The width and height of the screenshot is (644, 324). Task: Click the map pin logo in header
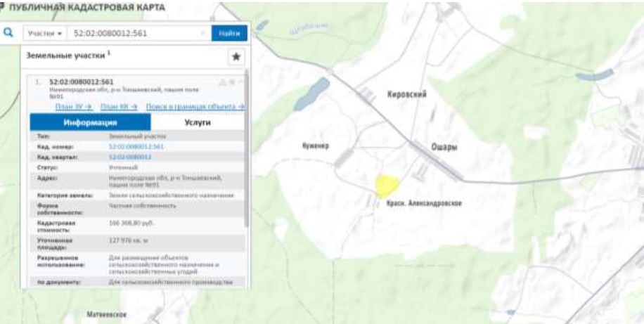[x=3, y=8]
